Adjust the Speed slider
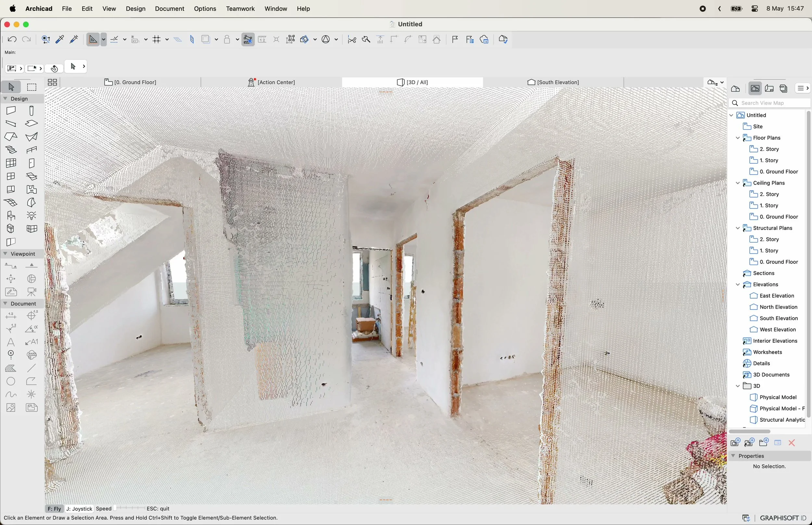812x525 pixels. 129,508
